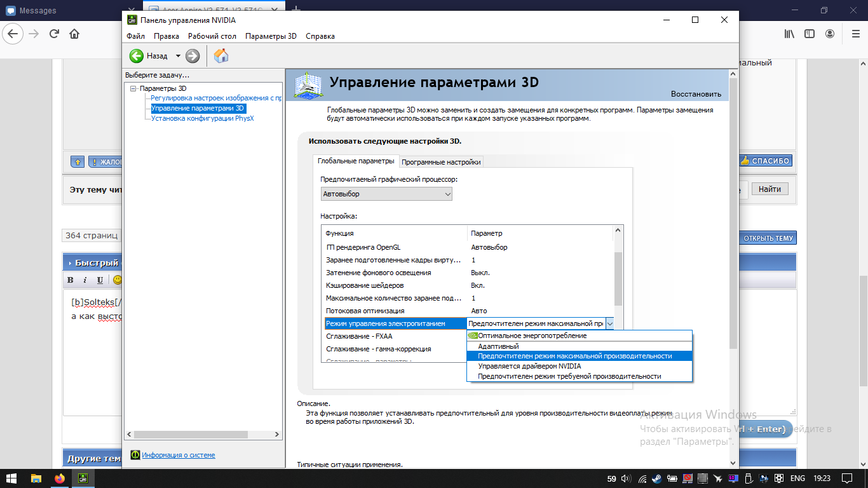Open Wi-Fi network tray icon
Screen dimensions: 868x488
click(x=643, y=478)
